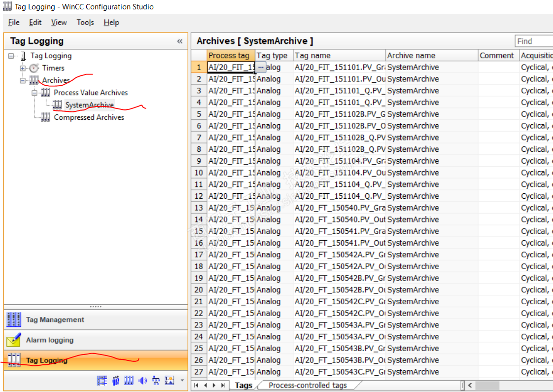Select the Analog cell in row 8
Image resolution: width=553 pixels, height=392 pixels.
coord(274,149)
